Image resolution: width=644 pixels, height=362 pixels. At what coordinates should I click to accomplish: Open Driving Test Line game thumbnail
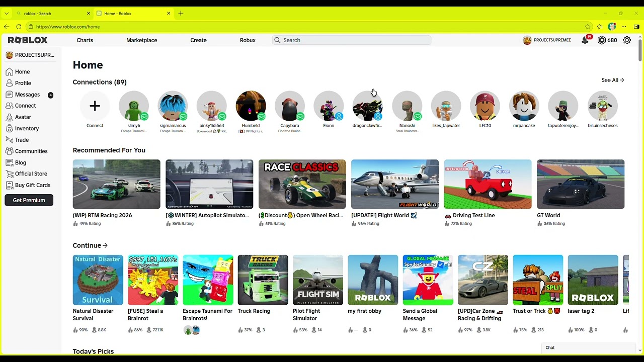tap(488, 184)
